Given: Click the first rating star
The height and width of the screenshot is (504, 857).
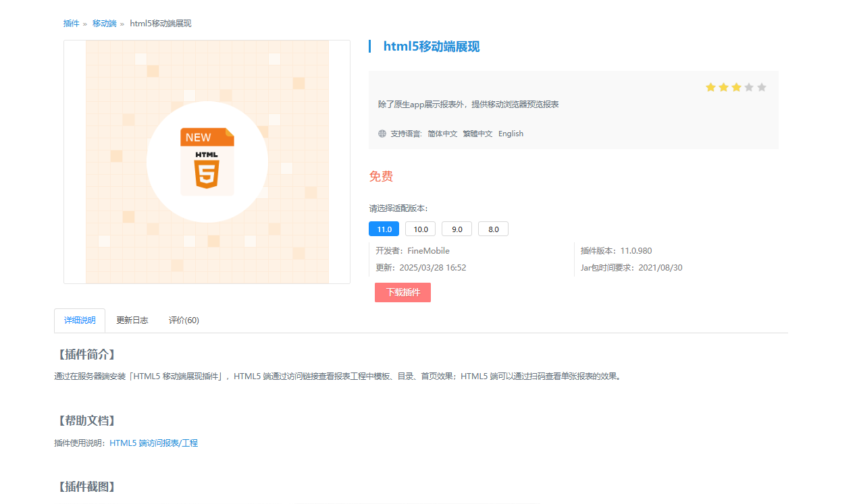Looking at the screenshot, I should pos(710,87).
